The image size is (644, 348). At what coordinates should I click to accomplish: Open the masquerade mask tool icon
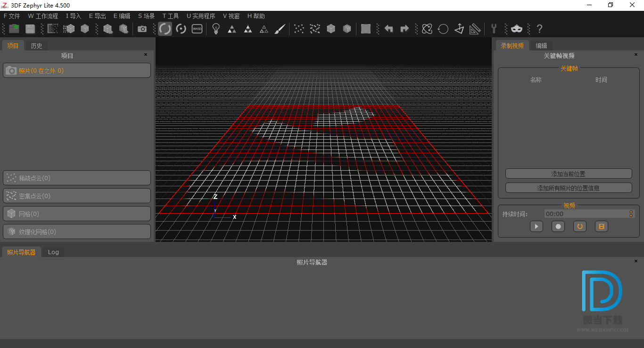[517, 29]
